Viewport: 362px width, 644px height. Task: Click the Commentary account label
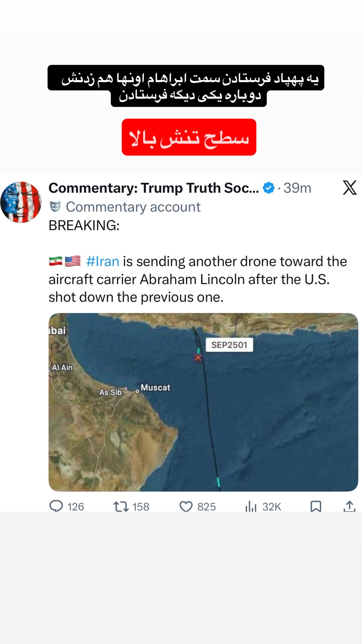click(x=133, y=207)
